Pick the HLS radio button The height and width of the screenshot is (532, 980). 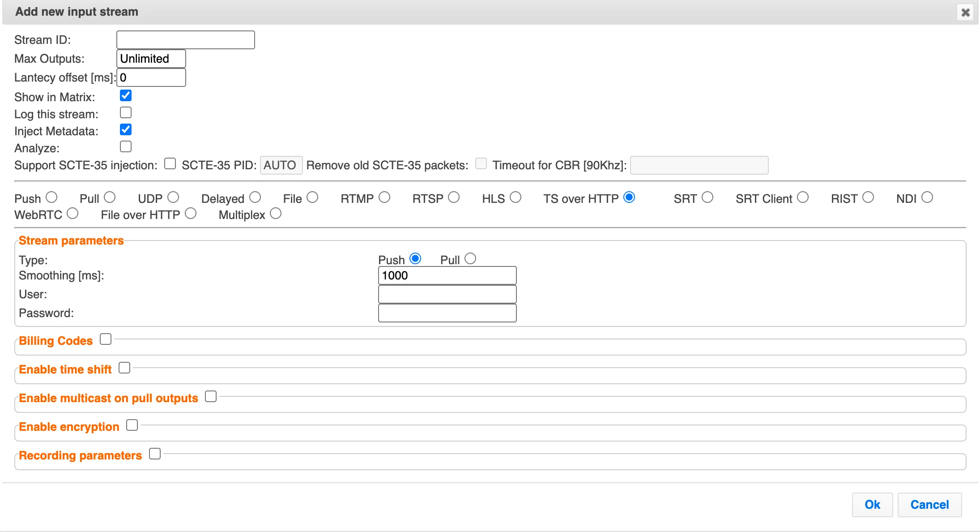pos(516,197)
